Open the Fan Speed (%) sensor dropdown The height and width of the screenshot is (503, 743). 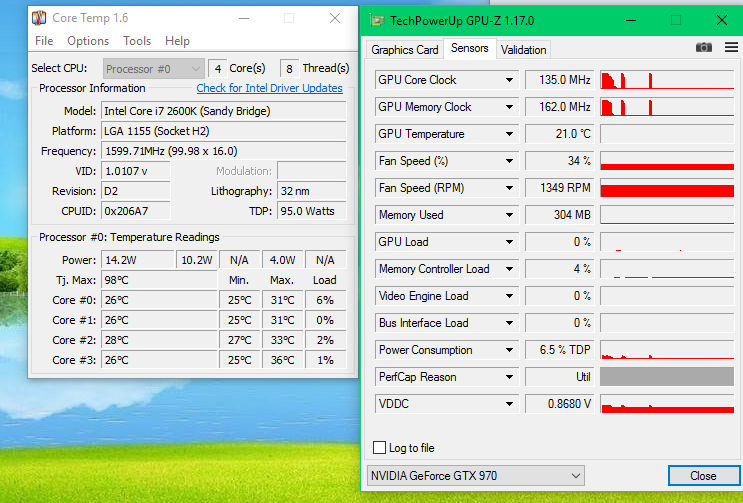[509, 161]
